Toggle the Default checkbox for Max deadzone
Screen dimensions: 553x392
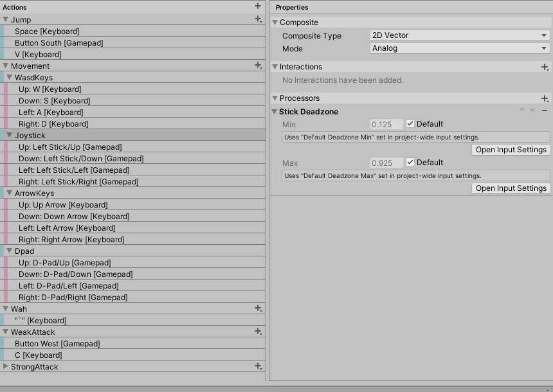click(410, 162)
